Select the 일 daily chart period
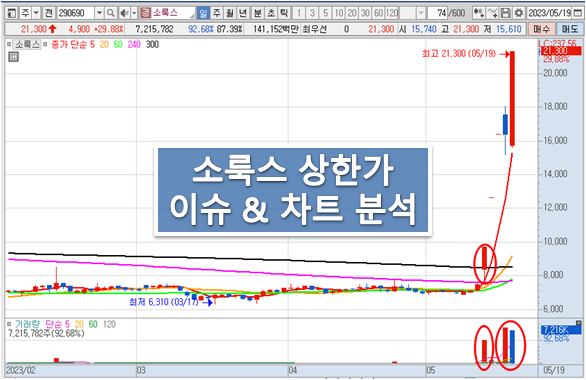The width and height of the screenshot is (586, 380). (x=203, y=13)
